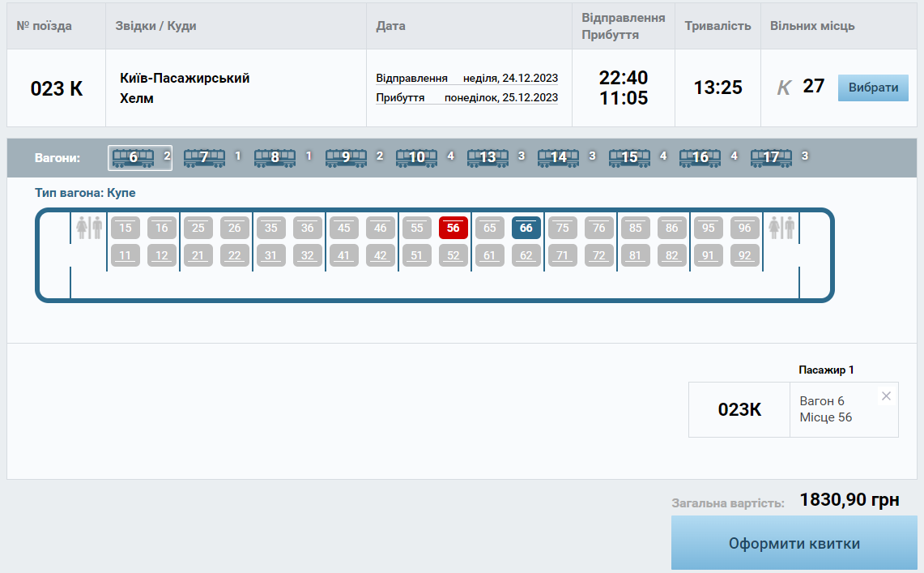Click wagon 16 carriage icon
The width and height of the screenshot is (924, 573).
point(700,157)
